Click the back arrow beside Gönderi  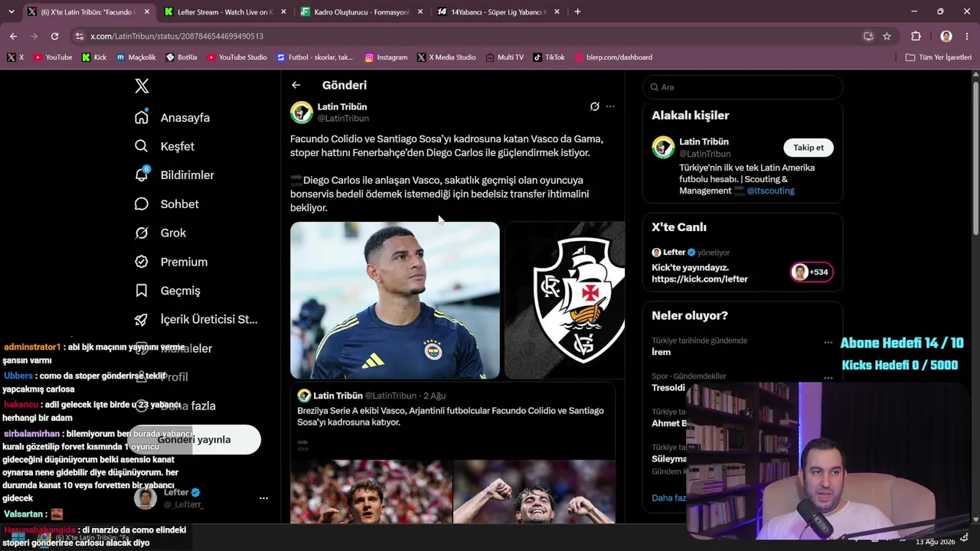(296, 85)
